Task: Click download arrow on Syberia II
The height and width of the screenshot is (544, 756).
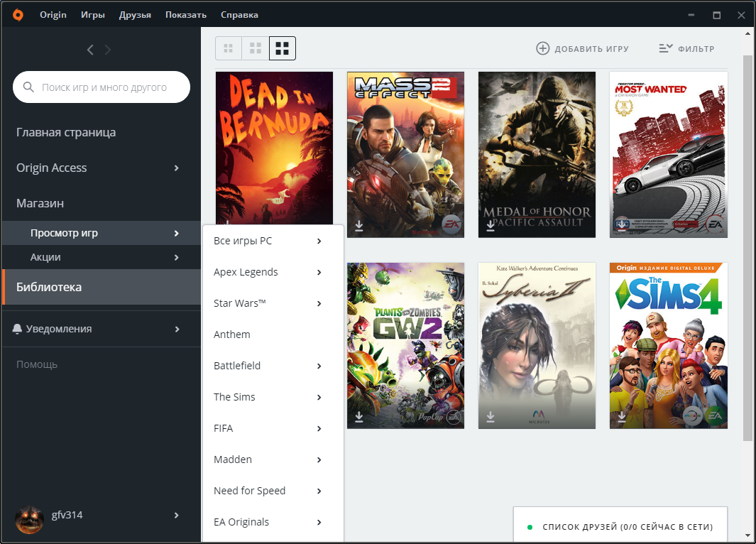Action: pyautogui.click(x=491, y=417)
